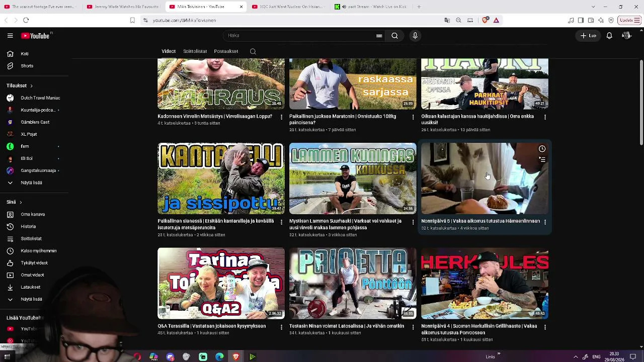Open the on-screen keyboard in the search box
644x362 pixels.
(379, 36)
